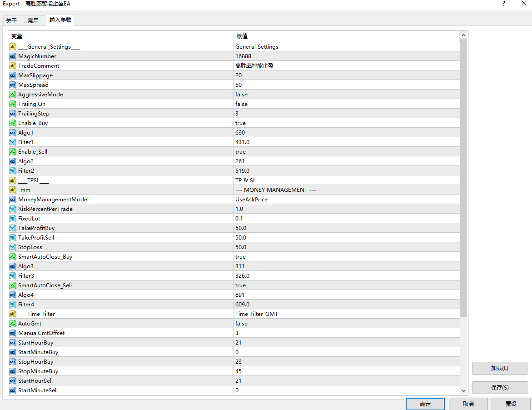Click the scroll up arrow of the parameter list
The height and width of the screenshot is (410, 532).
pyautogui.click(x=463, y=35)
